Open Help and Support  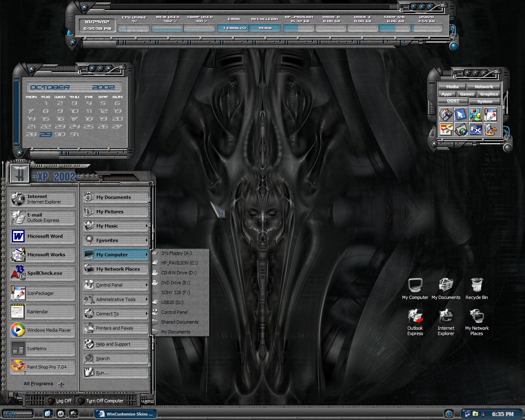click(116, 344)
